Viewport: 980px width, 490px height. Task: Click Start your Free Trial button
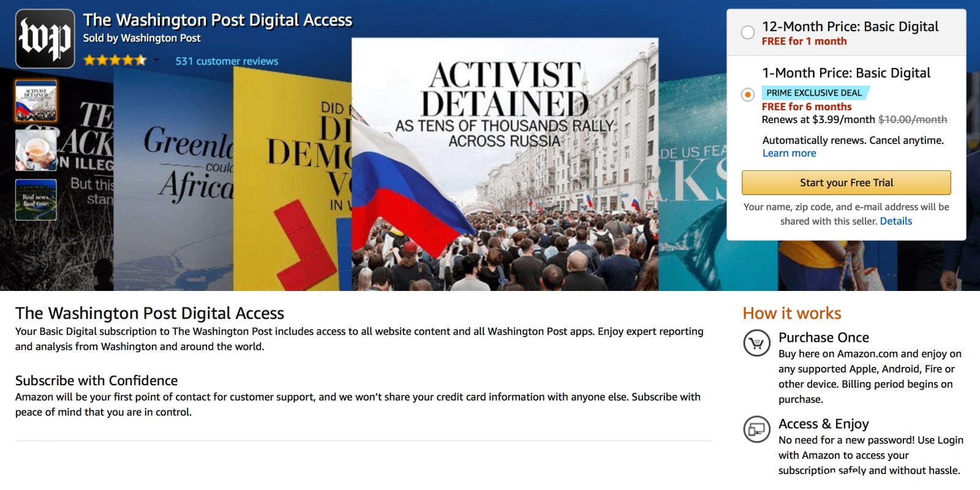(x=846, y=183)
